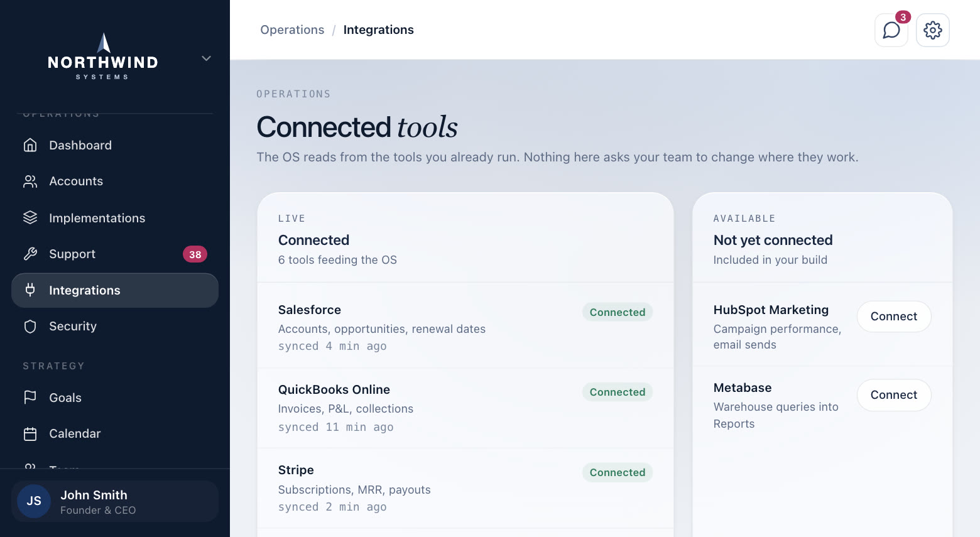Click 'Warehouse queries into Reports' description
The height and width of the screenshot is (537, 980).
tap(776, 415)
